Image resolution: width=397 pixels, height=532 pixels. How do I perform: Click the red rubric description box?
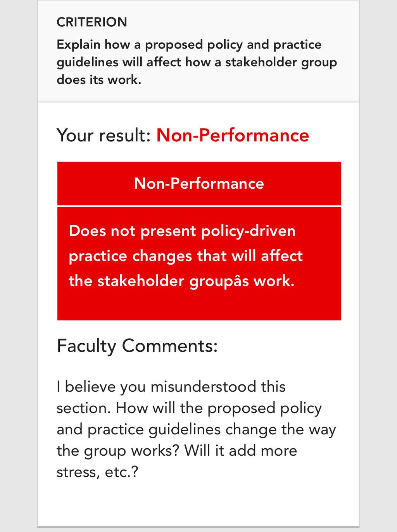[199, 264]
